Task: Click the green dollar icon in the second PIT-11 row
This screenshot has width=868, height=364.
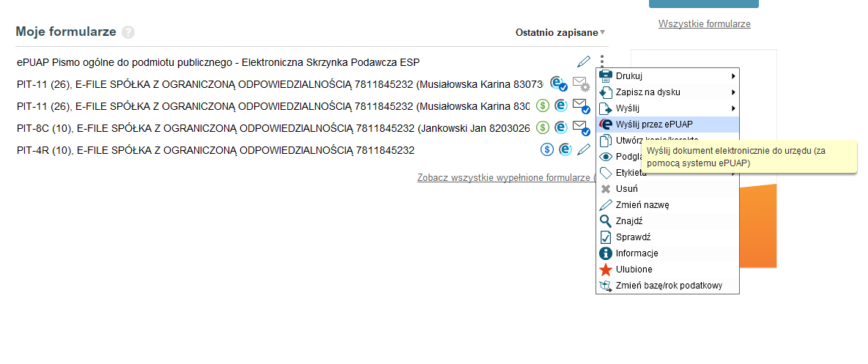Action: (x=543, y=105)
